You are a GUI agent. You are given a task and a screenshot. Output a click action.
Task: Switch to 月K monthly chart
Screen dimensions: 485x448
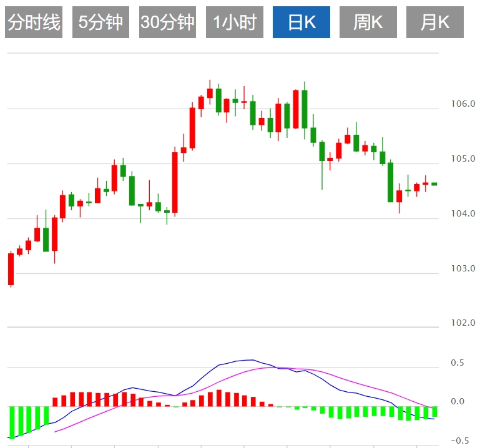tap(435, 22)
